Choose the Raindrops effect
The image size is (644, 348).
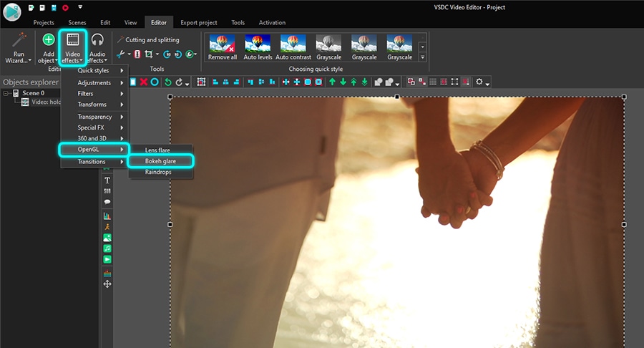[x=160, y=172]
